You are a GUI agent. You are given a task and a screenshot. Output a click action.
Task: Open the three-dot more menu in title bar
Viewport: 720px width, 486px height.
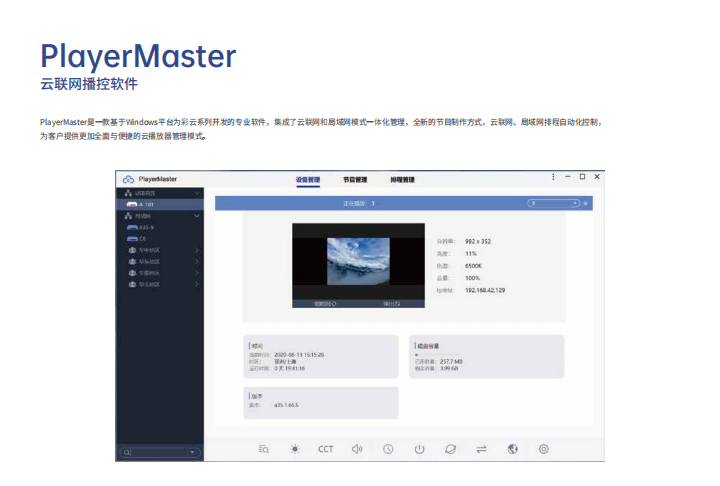pos(553,176)
